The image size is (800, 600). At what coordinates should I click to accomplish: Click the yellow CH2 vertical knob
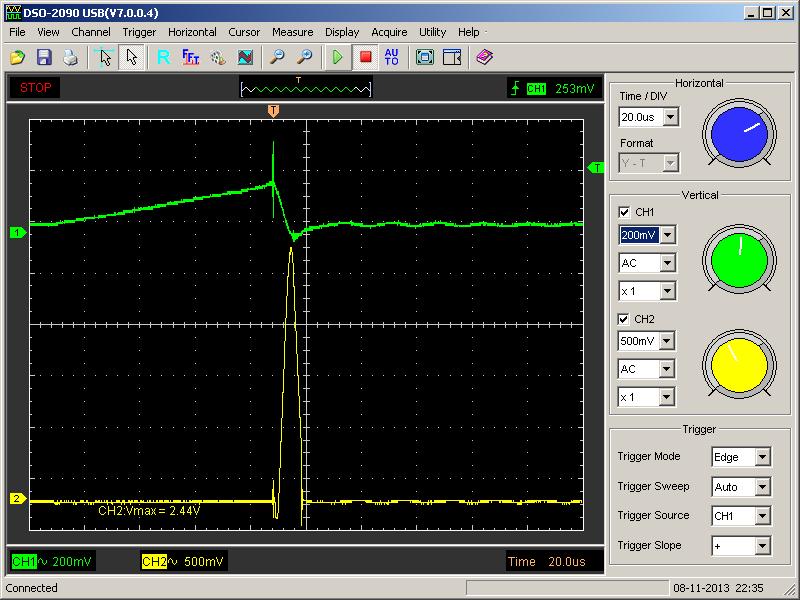tap(739, 365)
